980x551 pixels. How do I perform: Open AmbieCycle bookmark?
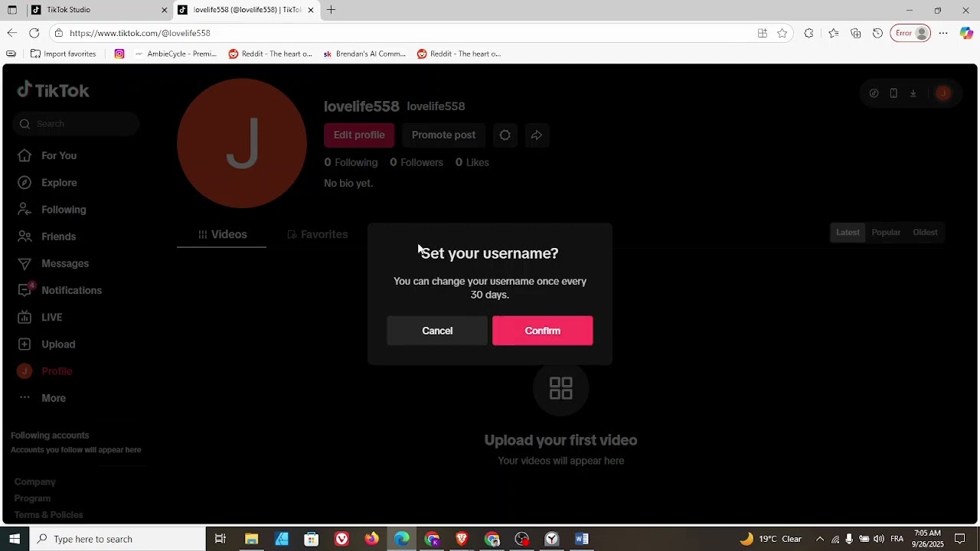[175, 54]
